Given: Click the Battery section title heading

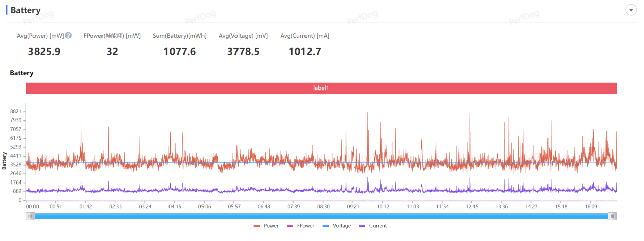Looking at the screenshot, I should point(25,10).
